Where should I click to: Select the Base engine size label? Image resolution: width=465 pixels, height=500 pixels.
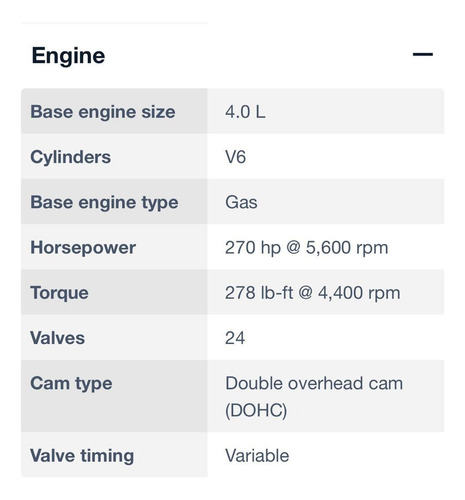103,111
